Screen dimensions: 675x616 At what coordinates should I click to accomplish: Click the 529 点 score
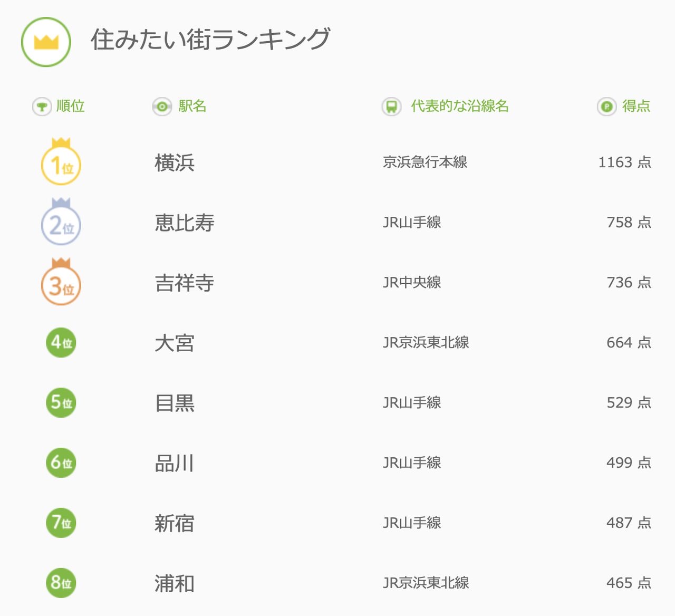point(629,402)
